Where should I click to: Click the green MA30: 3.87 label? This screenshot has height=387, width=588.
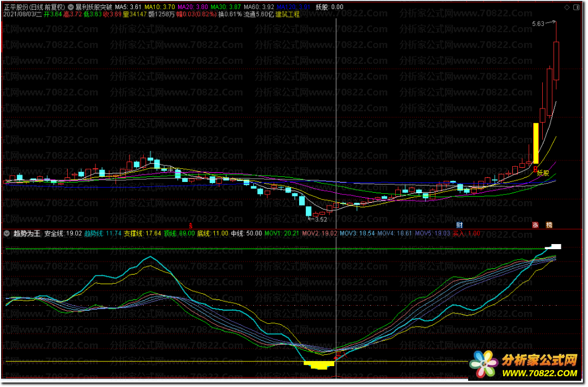226,7
